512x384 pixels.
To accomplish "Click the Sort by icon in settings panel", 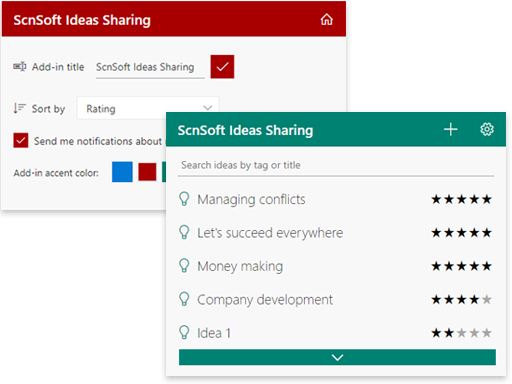I will [x=19, y=108].
